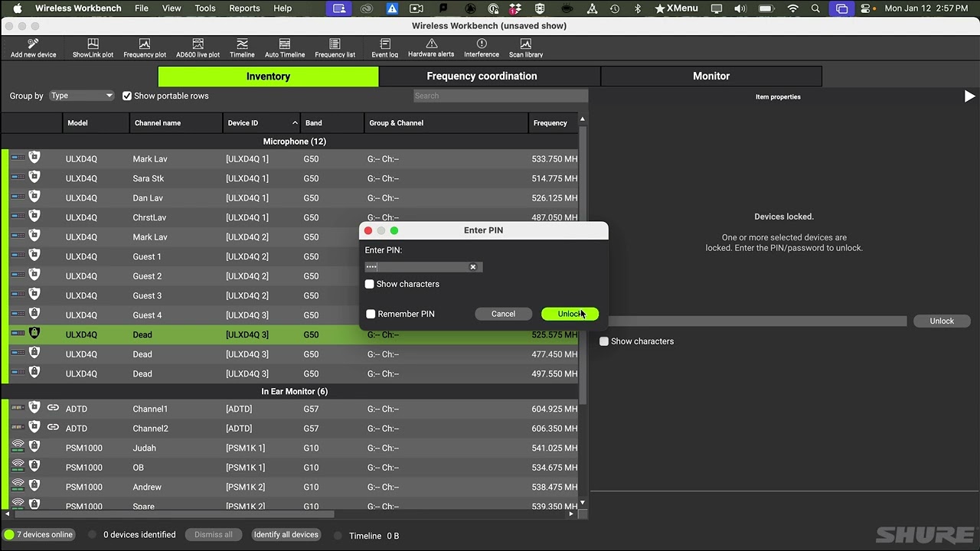Open the Tools menu
Viewport: 980px width, 551px height.
click(x=205, y=8)
